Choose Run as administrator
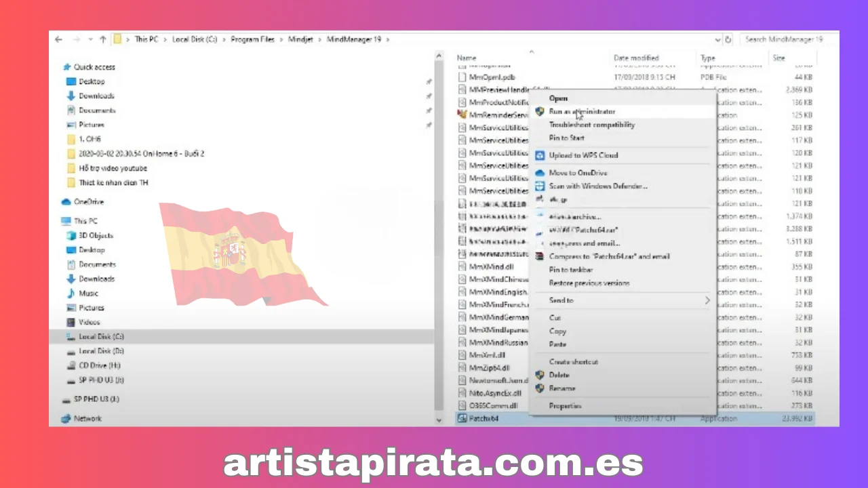This screenshot has height=488, width=868. pos(583,112)
